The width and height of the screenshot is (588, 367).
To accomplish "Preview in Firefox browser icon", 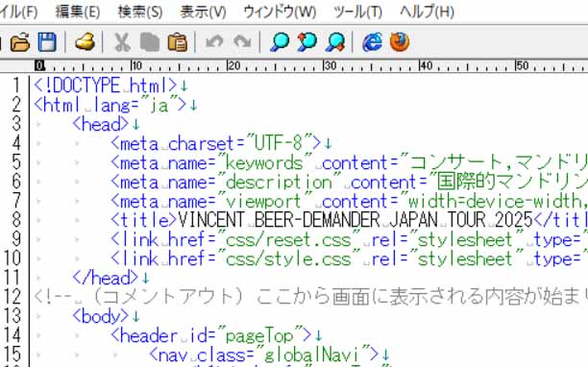I will (x=400, y=42).
